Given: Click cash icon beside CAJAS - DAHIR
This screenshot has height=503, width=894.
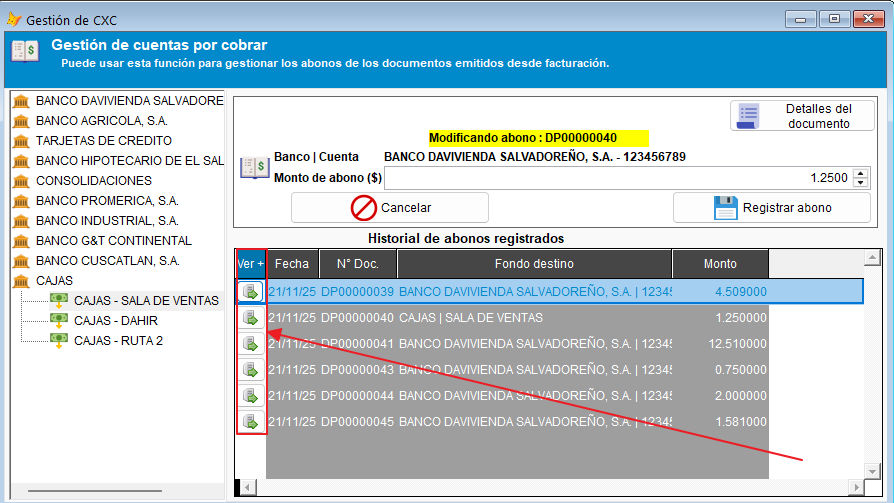Looking at the screenshot, I should (59, 321).
